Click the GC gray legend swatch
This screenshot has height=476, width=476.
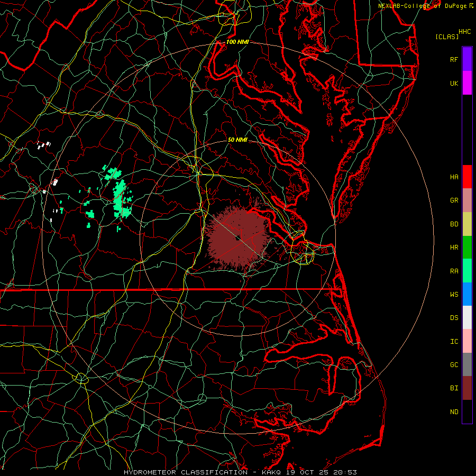click(x=467, y=364)
